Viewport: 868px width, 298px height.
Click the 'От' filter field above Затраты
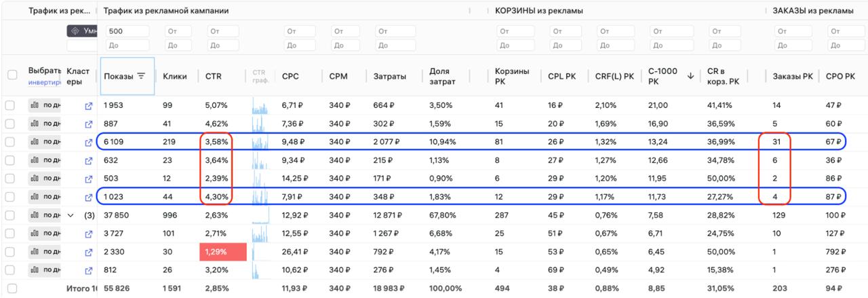[x=394, y=31]
